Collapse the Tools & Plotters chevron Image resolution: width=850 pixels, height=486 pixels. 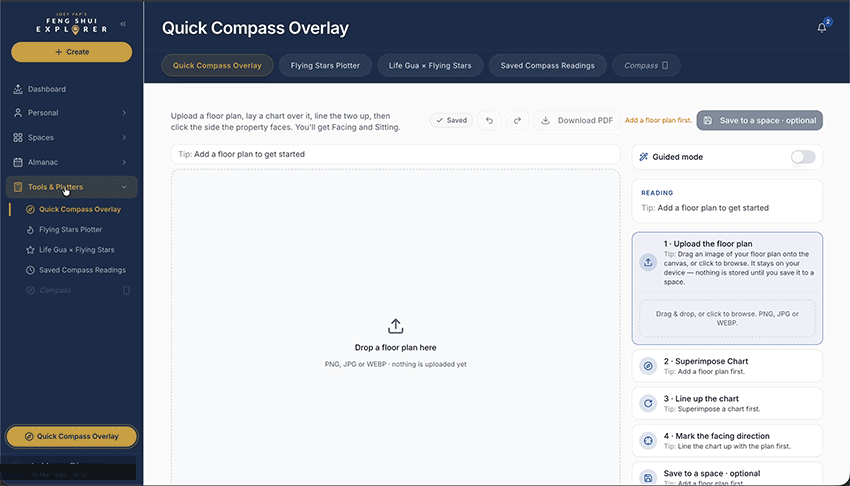point(124,187)
